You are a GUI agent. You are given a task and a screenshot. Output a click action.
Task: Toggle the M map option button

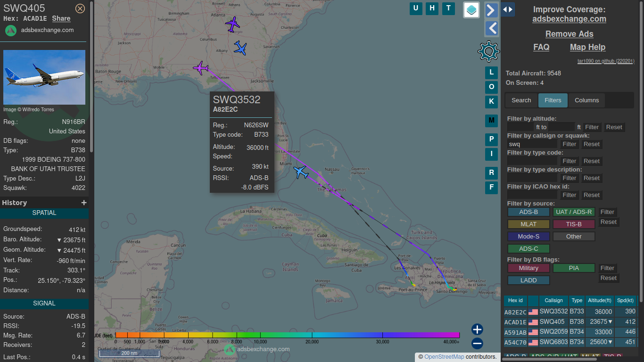click(x=491, y=121)
